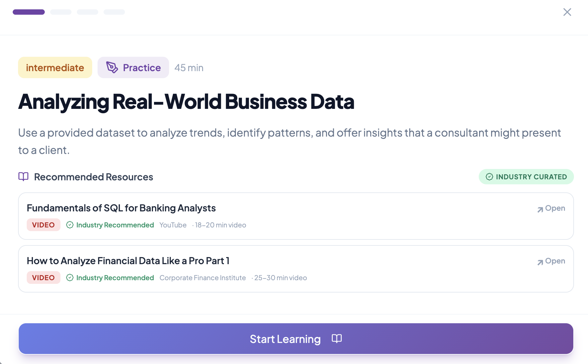Select the second progress step segment
The image size is (588, 364).
coord(60,12)
